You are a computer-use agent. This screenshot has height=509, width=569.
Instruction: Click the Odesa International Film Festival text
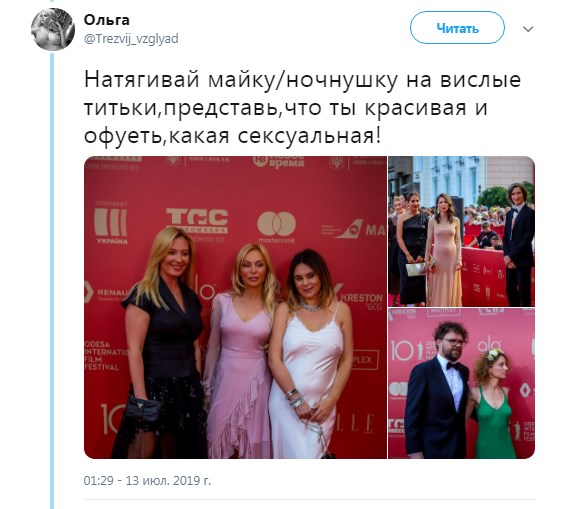pos(105,355)
